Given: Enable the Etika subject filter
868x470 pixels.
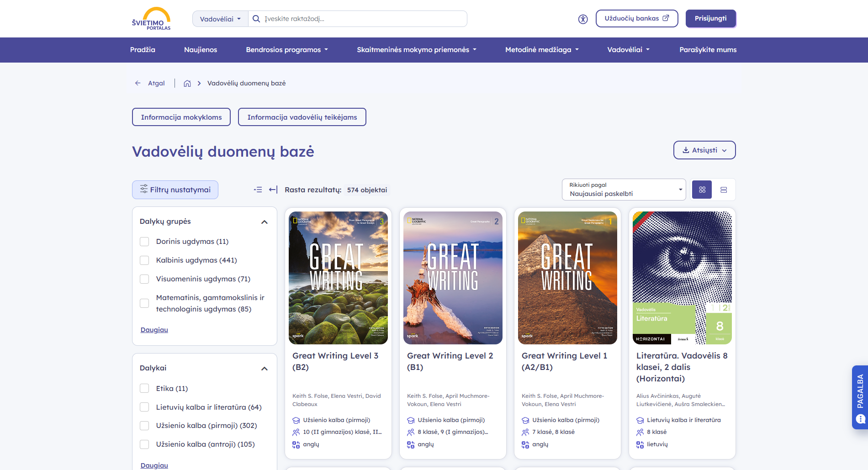Looking at the screenshot, I should (x=144, y=388).
